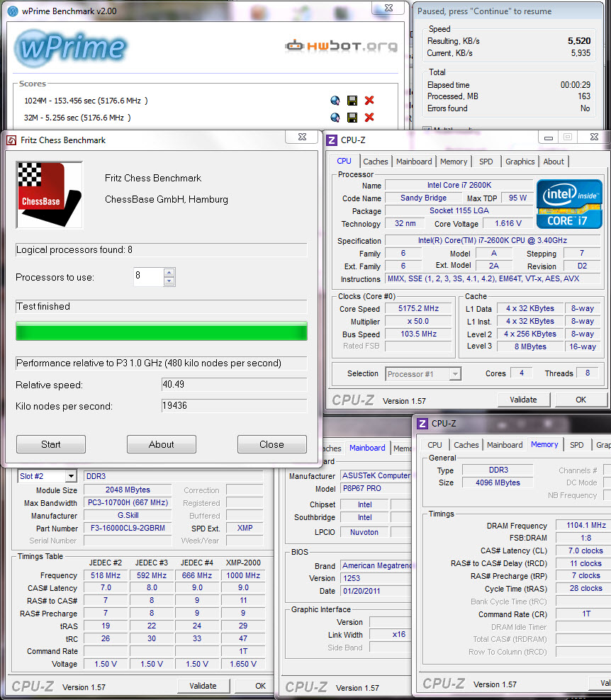The image size is (611, 700).
Task: Close the Fritz Chess Benchmark window
Action: 302,137
